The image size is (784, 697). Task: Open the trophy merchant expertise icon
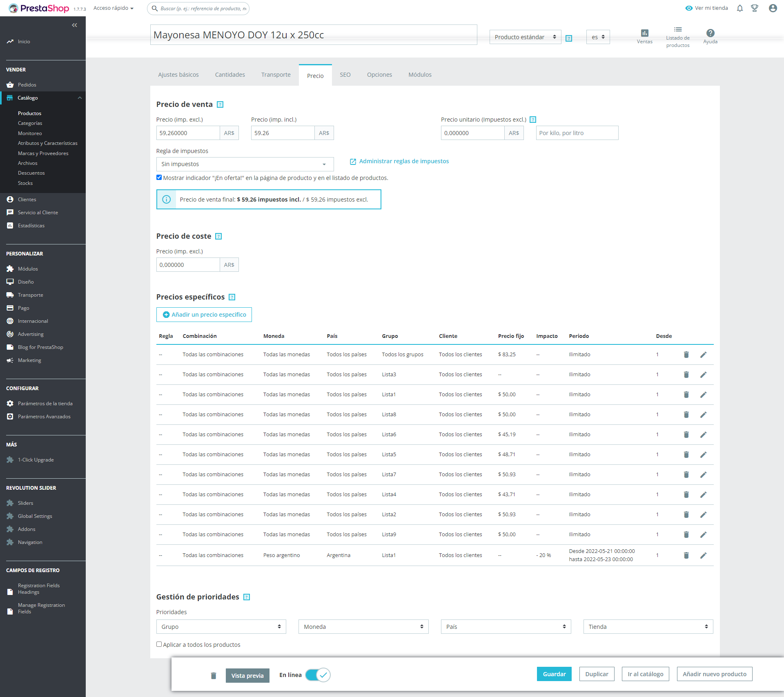point(755,8)
